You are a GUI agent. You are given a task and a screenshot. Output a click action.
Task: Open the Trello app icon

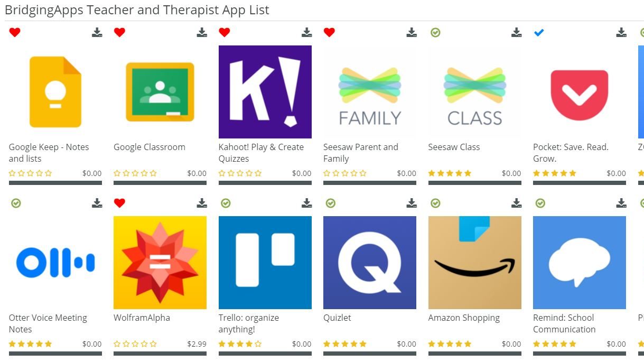point(265,263)
